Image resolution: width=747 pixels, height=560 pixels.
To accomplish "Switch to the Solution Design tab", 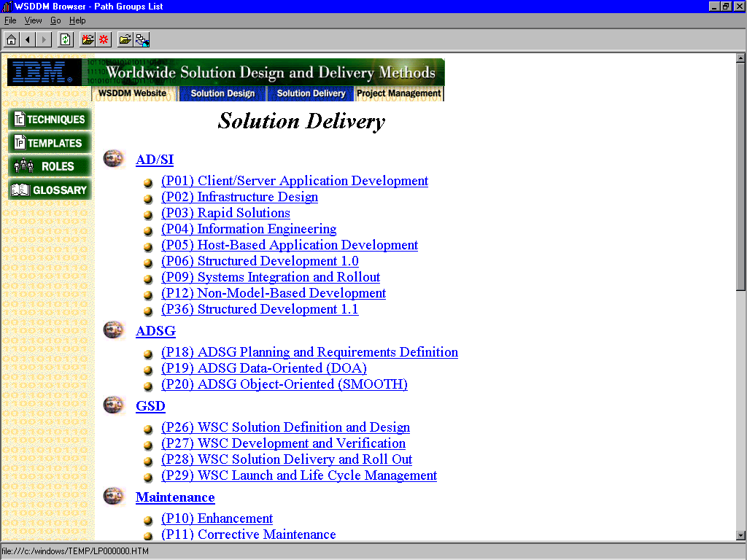I will (222, 93).
